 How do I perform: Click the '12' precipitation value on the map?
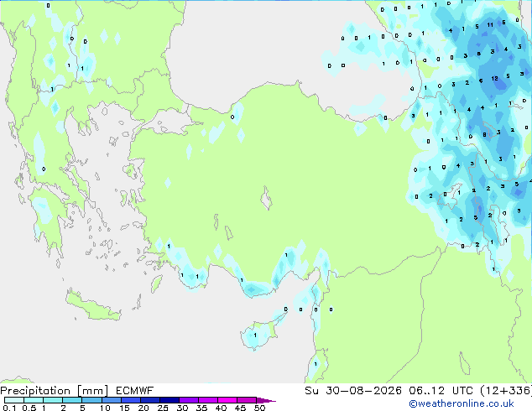coord(495,78)
